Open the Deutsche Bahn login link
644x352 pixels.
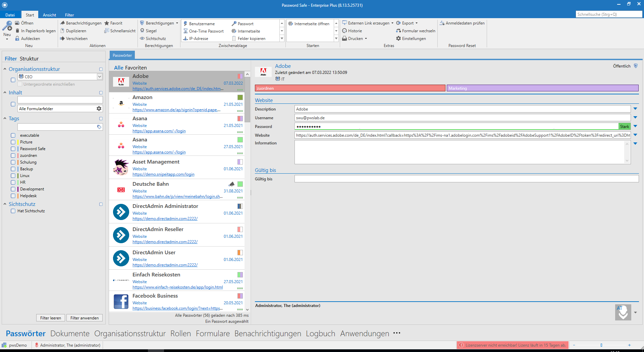click(x=177, y=196)
